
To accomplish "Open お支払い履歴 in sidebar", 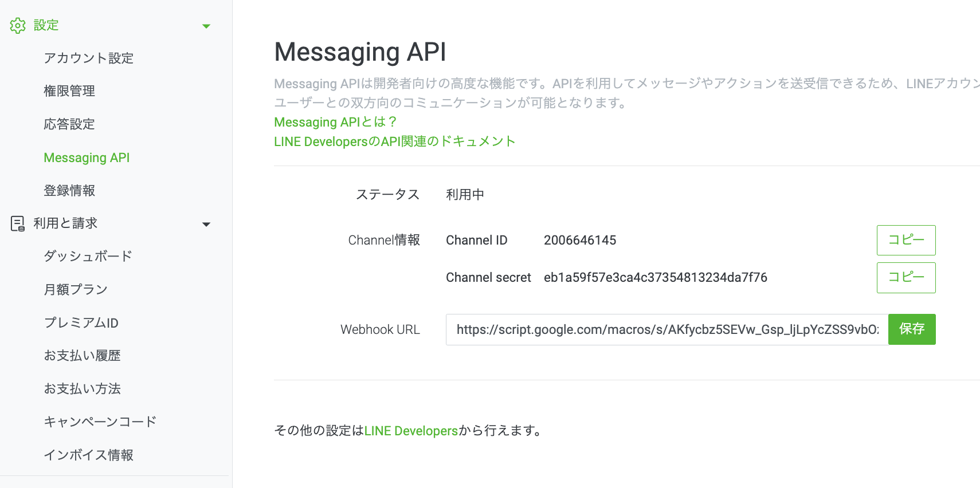I will tap(83, 356).
